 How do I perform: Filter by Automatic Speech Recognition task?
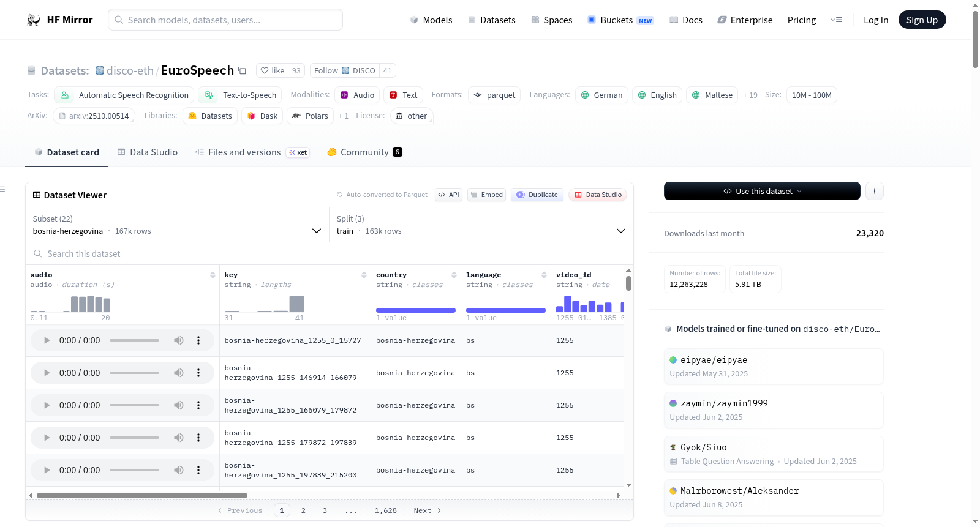pos(124,95)
